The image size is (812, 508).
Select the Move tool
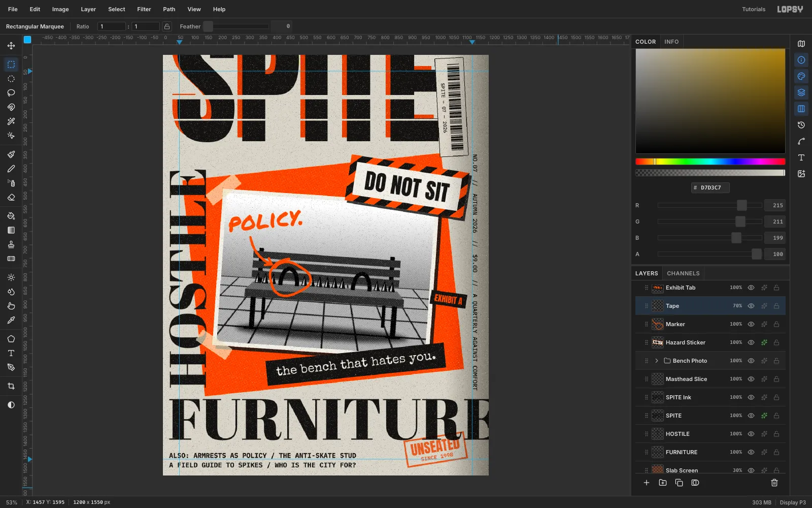click(x=11, y=46)
